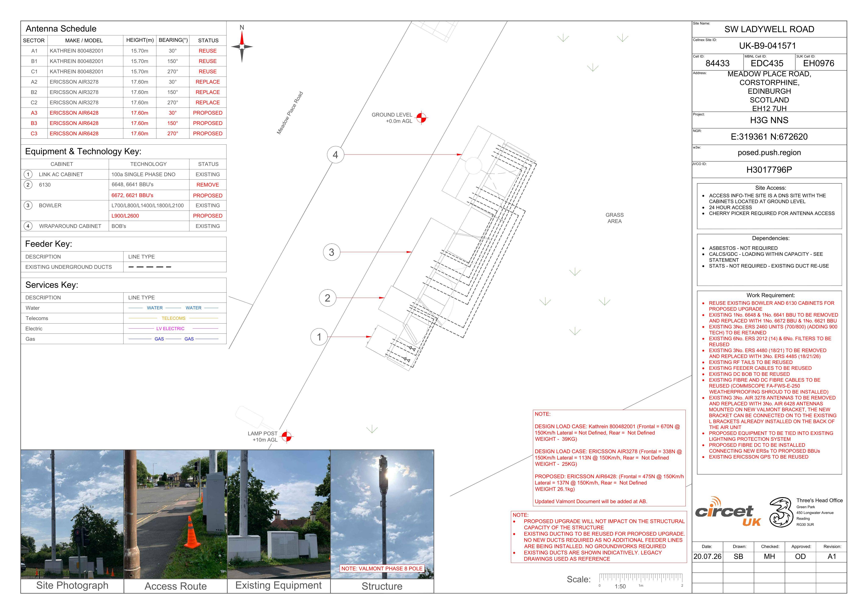Viewport: 868px width, 614px height.
Task: Select callout circle 4 on the plan
Action: click(335, 155)
